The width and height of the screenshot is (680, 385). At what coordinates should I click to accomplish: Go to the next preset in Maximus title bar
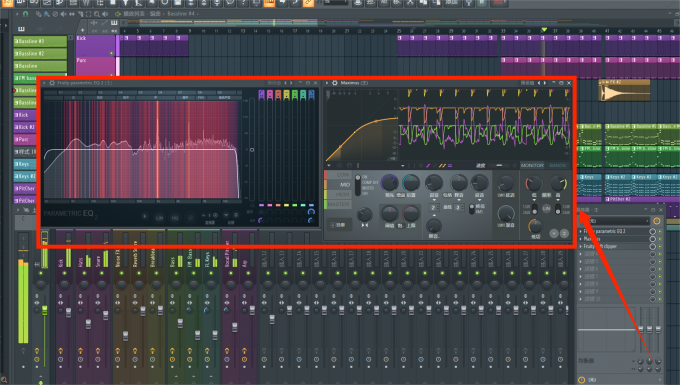545,83
